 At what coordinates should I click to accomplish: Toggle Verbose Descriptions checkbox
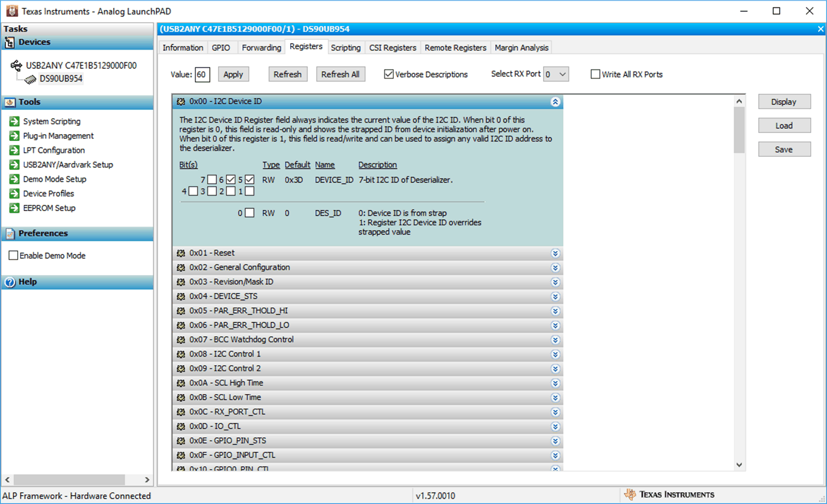point(389,74)
